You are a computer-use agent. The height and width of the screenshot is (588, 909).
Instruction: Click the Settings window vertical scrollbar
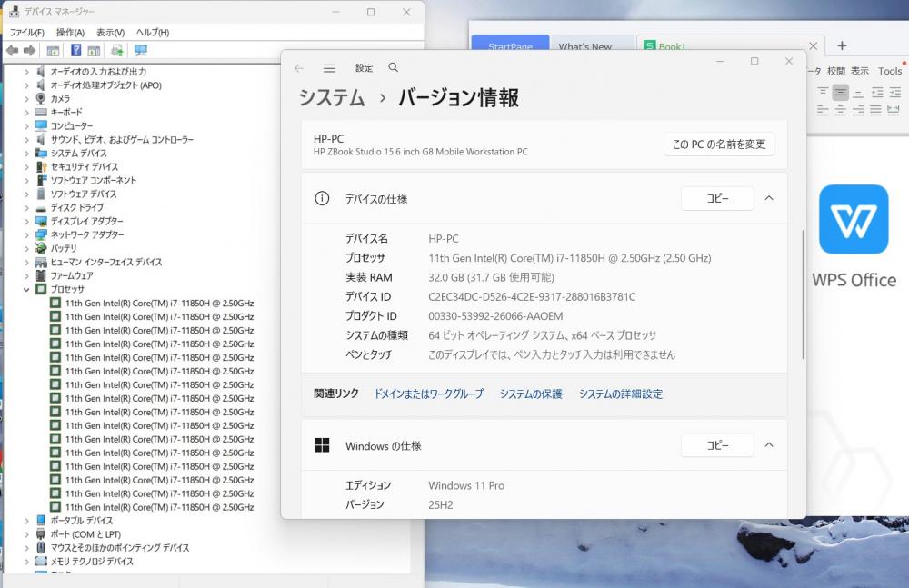(803, 294)
